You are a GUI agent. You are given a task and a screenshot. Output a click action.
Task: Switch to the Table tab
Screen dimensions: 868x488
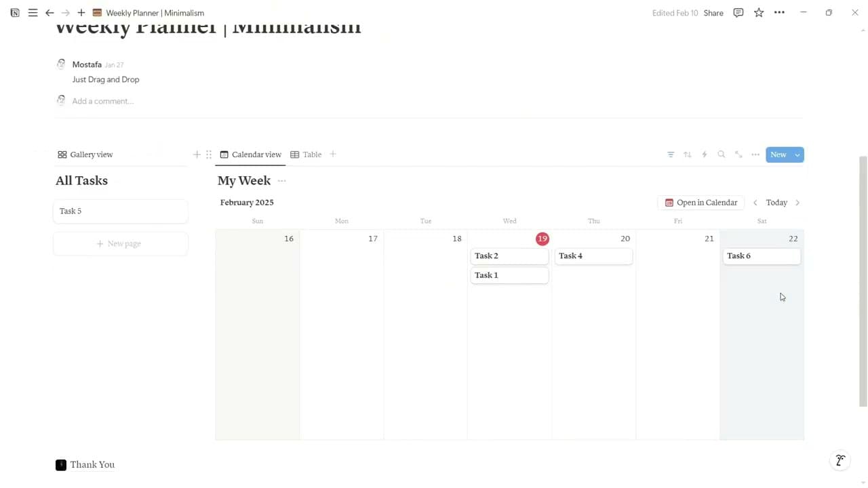tap(306, 155)
